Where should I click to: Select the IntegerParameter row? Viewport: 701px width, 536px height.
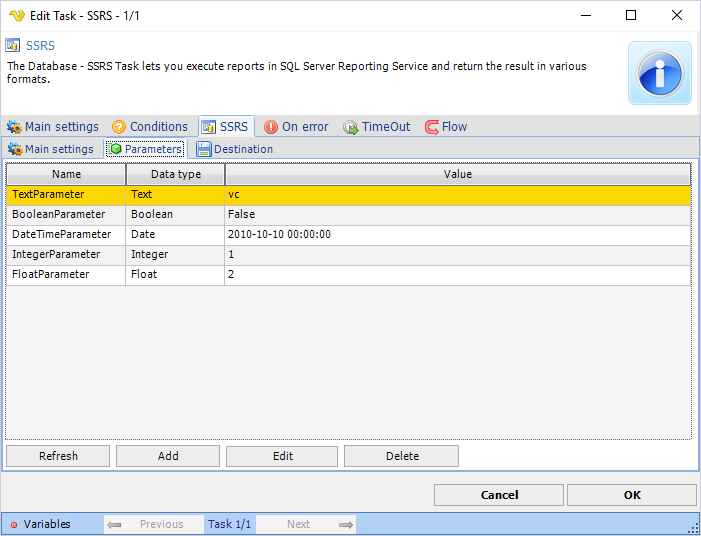click(349, 255)
